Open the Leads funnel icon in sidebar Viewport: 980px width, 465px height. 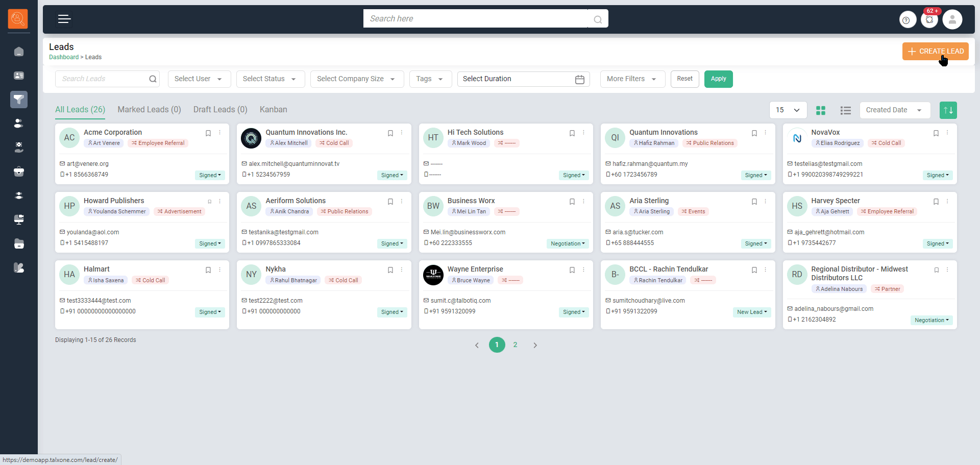click(x=19, y=100)
